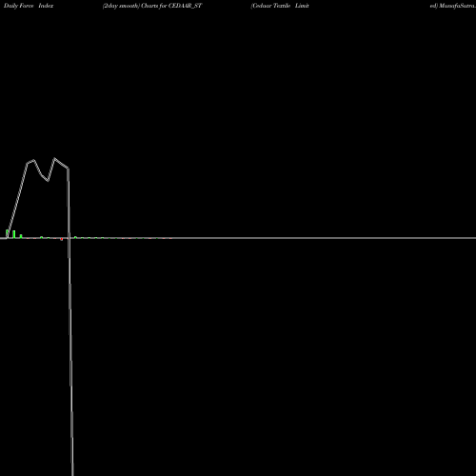Click the small green tick right after the crossing

pos(75,237)
